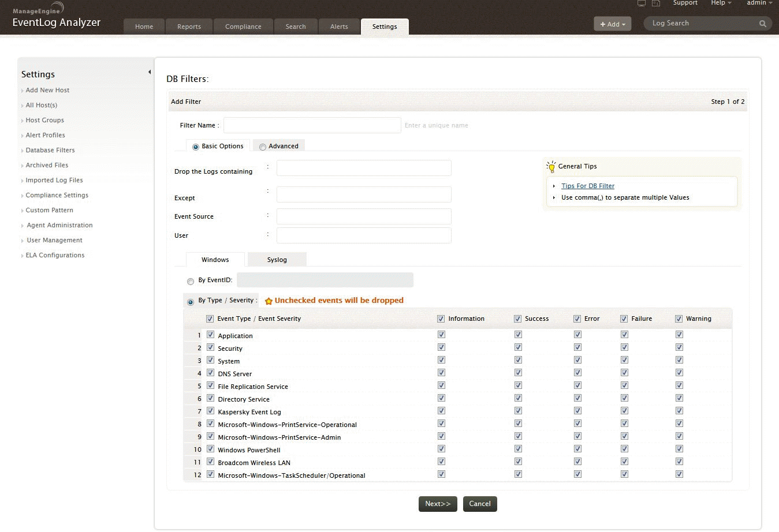Select the Advanced radio option

tap(263, 147)
